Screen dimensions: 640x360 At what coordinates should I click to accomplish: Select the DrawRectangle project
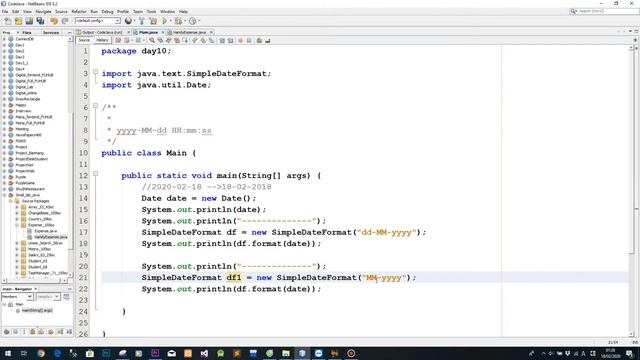[27, 99]
